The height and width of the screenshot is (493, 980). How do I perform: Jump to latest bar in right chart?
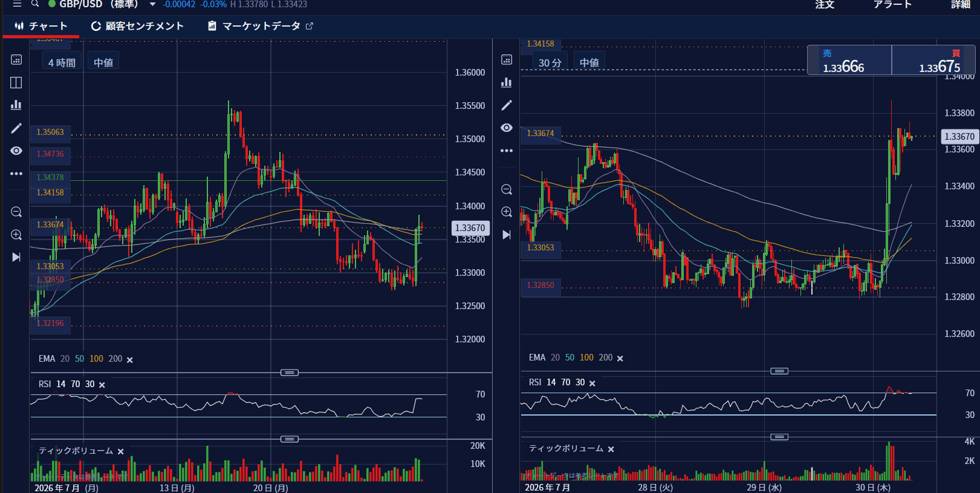pyautogui.click(x=507, y=235)
